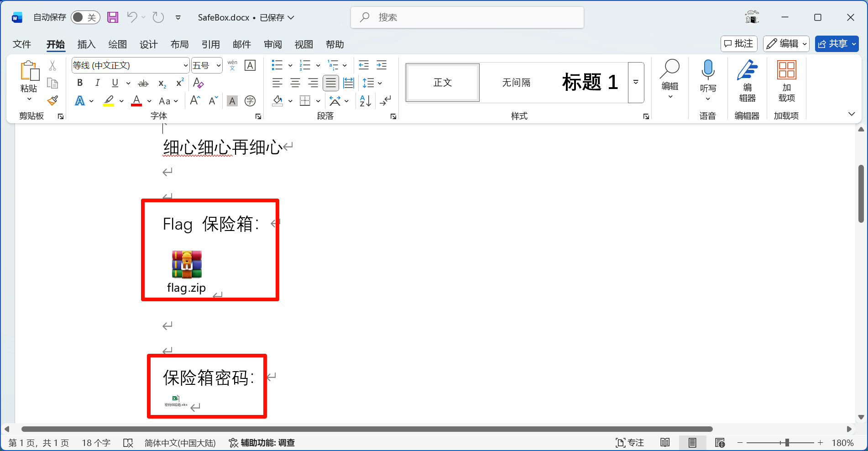
Task: Toggle bold formatting
Action: coord(79,83)
